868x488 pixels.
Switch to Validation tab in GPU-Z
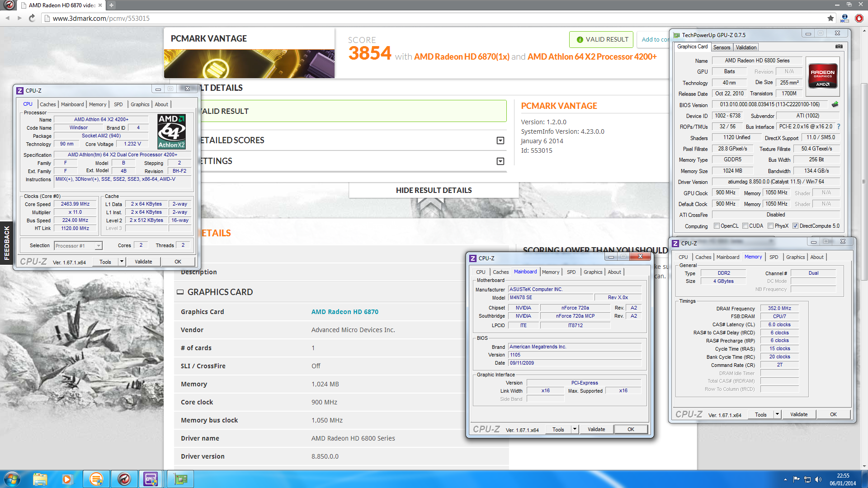pyautogui.click(x=746, y=47)
